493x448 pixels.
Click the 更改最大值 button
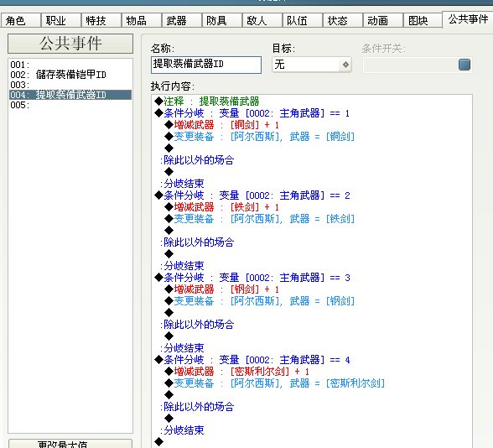tap(70, 444)
